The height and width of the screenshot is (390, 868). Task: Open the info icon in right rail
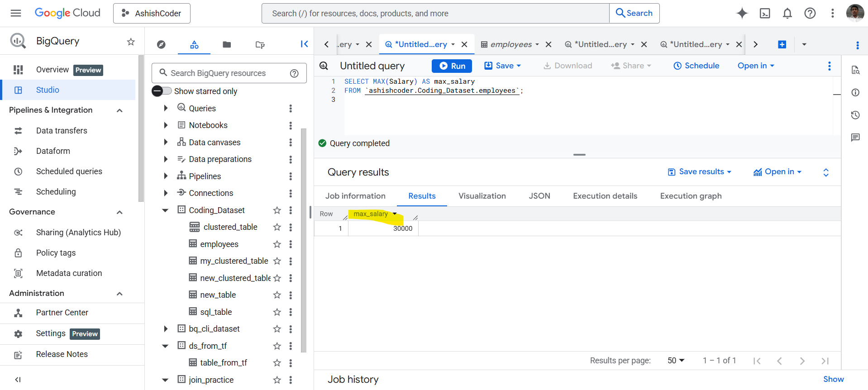855,92
